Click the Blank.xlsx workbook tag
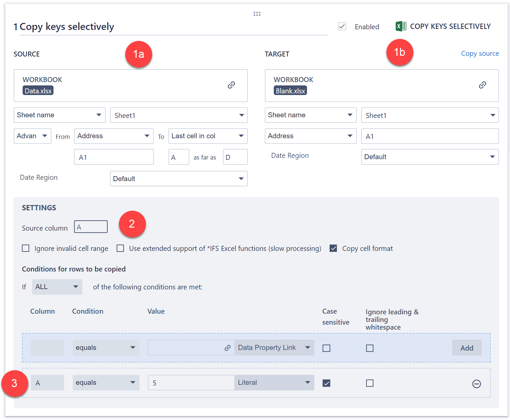This screenshot has height=420, width=510. 290,91
